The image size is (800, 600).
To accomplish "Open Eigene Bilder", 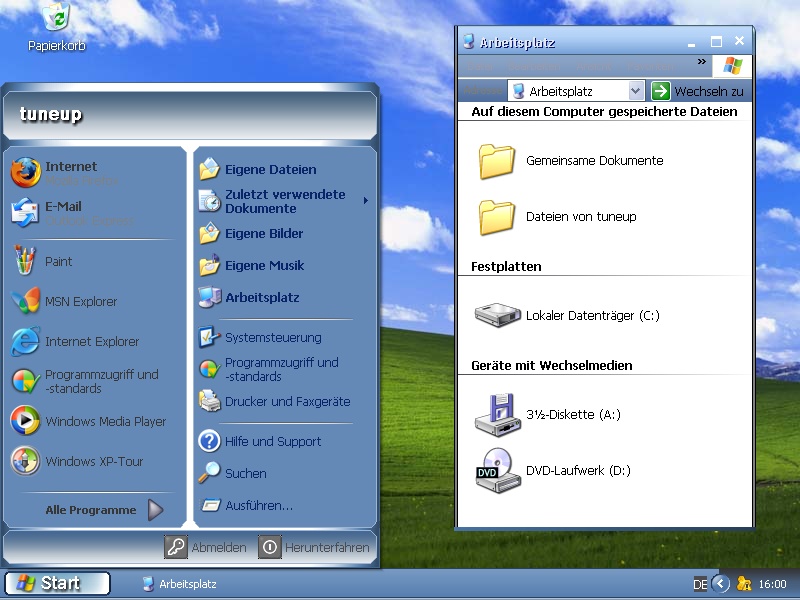I will point(284,233).
